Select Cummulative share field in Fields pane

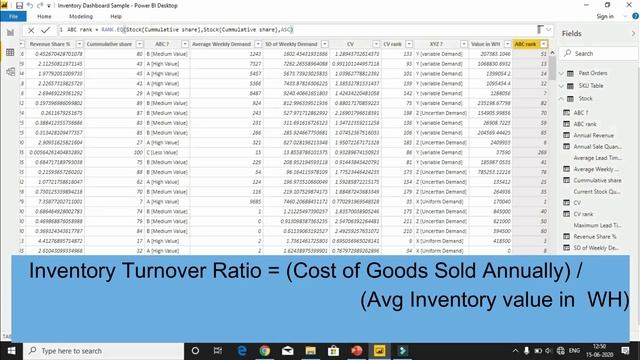point(598,180)
